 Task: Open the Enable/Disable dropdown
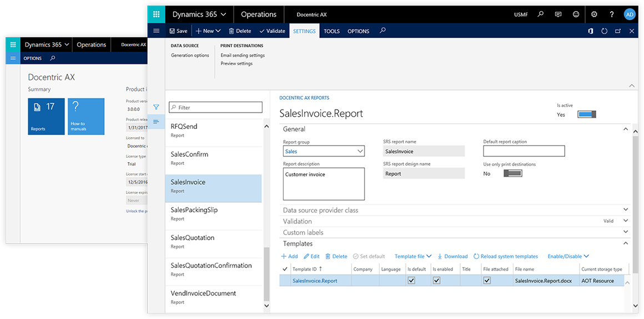tap(568, 256)
